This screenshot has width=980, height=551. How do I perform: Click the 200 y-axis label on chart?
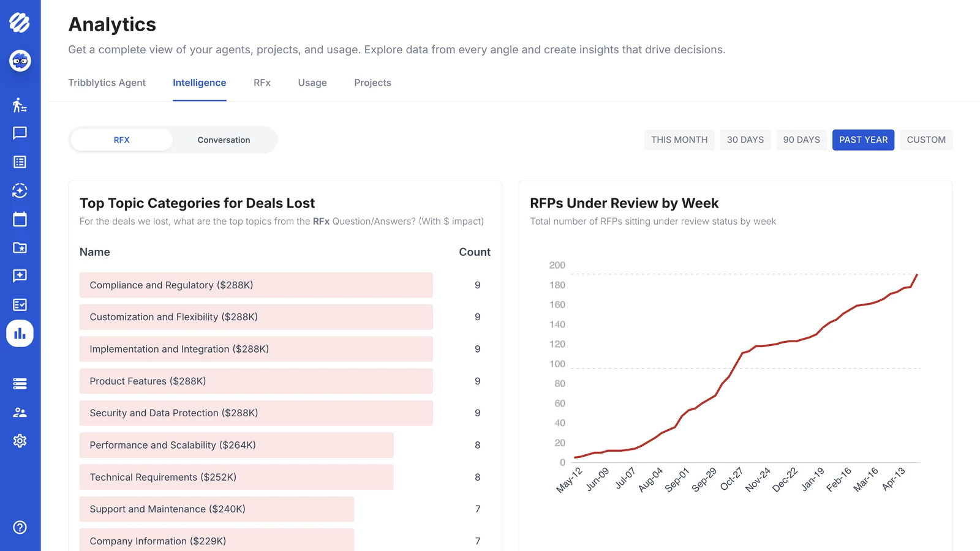[557, 265]
